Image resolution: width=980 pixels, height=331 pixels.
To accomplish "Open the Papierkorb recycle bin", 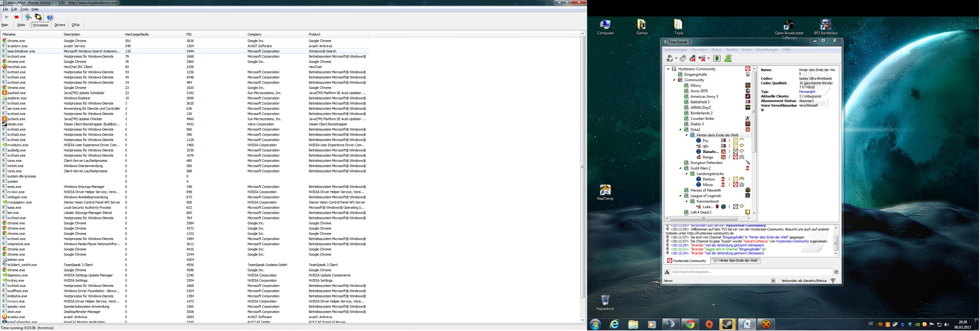I will (x=605, y=303).
